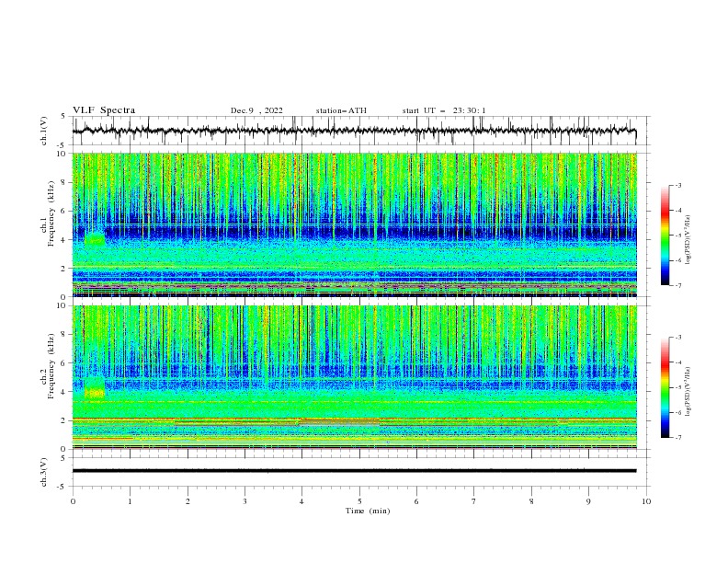Click the "-5" tick on ch.3(V) waveform axis
The width and height of the screenshot is (728, 563).
click(x=63, y=487)
